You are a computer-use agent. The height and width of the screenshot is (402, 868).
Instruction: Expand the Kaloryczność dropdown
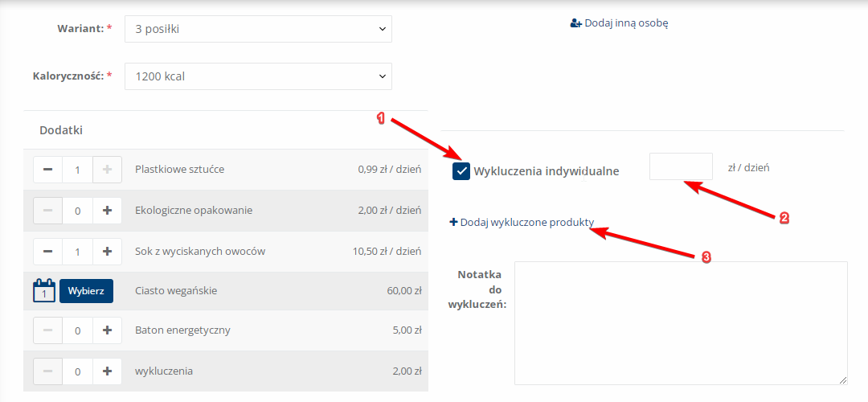[258, 76]
